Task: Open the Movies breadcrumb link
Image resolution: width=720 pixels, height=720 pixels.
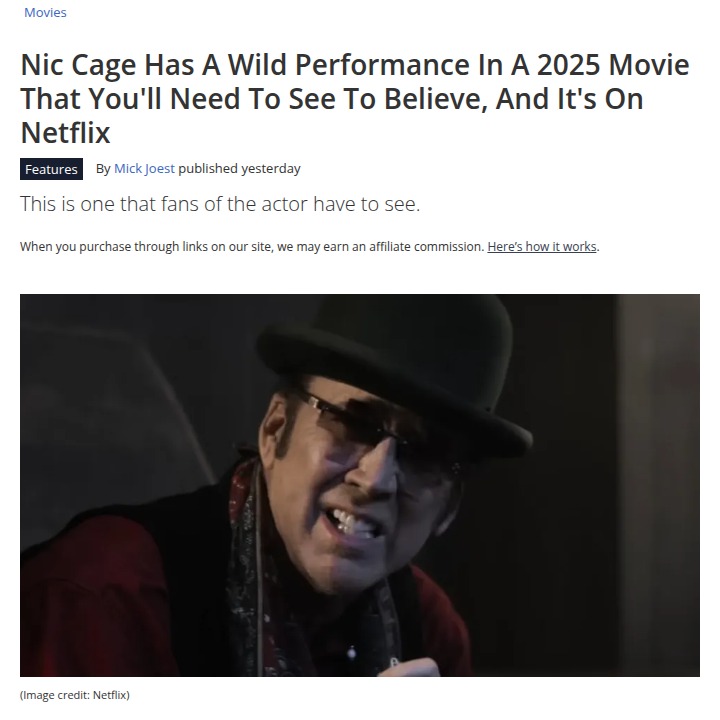Action: pyautogui.click(x=45, y=12)
